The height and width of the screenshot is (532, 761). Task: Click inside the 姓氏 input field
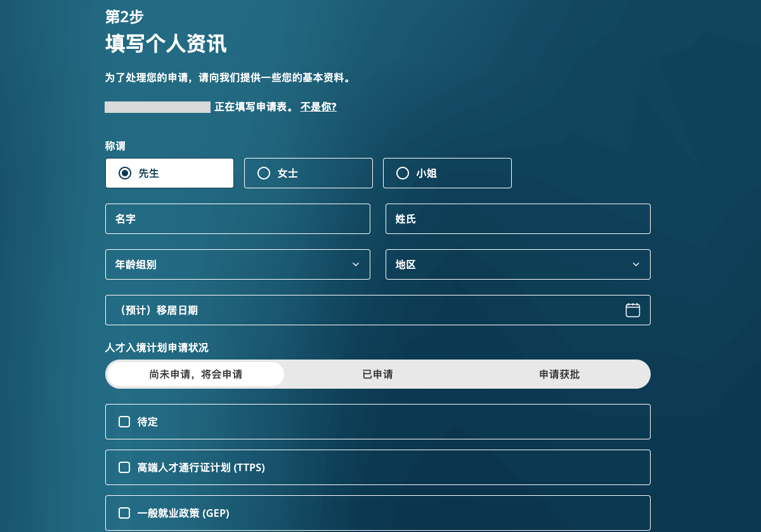click(517, 219)
